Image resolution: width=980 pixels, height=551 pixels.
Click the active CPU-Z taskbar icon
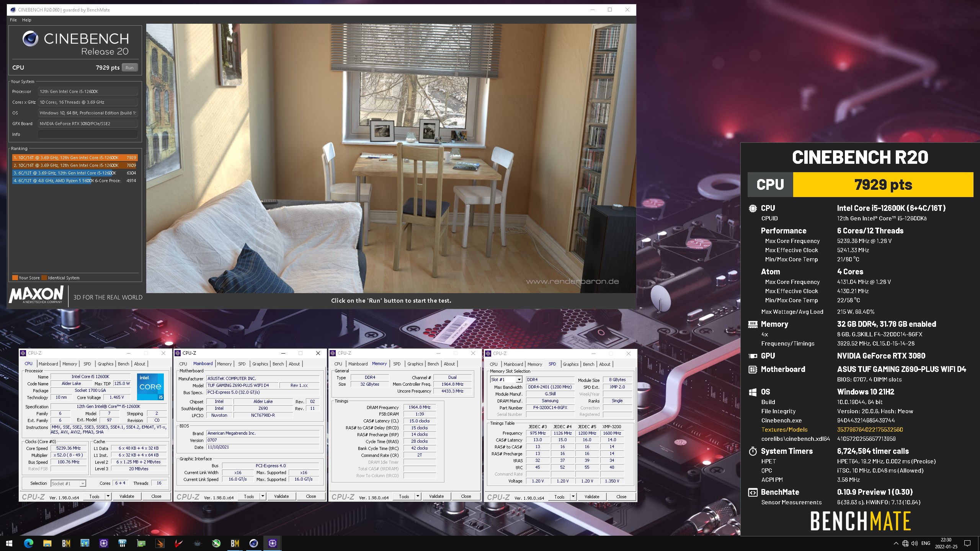272,543
